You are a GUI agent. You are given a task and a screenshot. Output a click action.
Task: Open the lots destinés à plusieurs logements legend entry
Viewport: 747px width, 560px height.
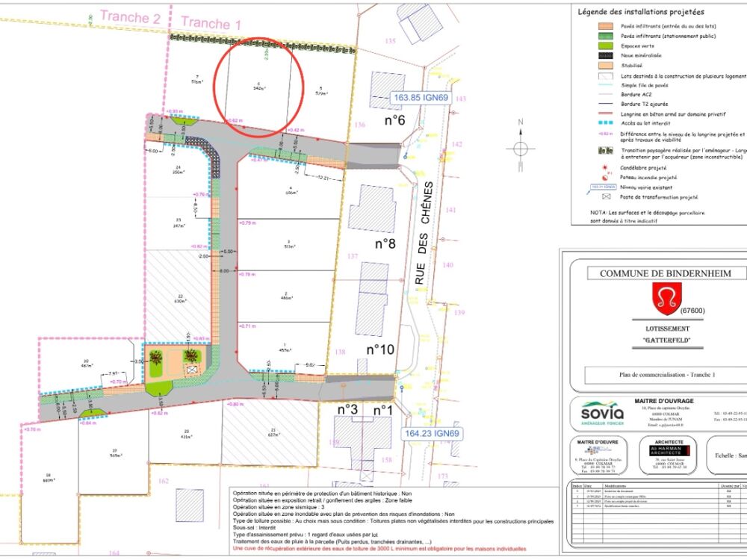click(x=605, y=75)
